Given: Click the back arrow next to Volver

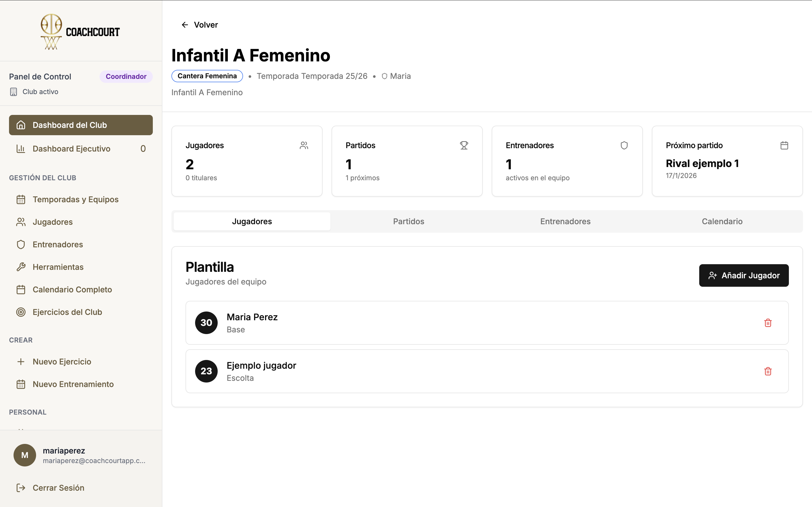Looking at the screenshot, I should click(185, 25).
